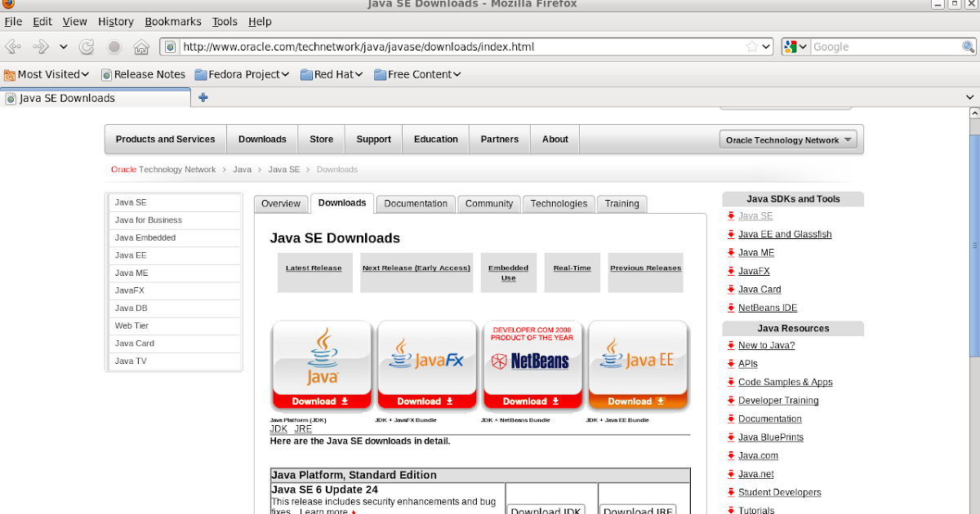Image resolution: width=980 pixels, height=514 pixels.
Task: Click the JRE link under Java tile
Action: pyautogui.click(x=303, y=428)
